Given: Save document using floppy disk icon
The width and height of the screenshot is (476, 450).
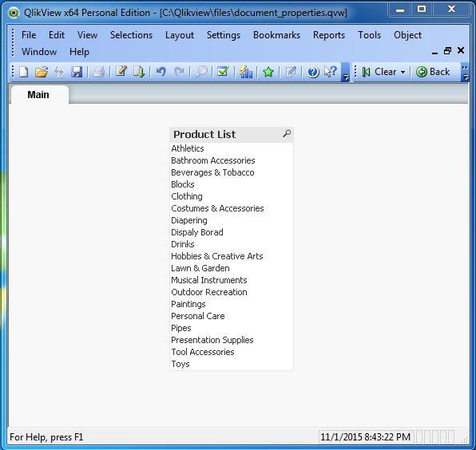Looking at the screenshot, I should (77, 72).
